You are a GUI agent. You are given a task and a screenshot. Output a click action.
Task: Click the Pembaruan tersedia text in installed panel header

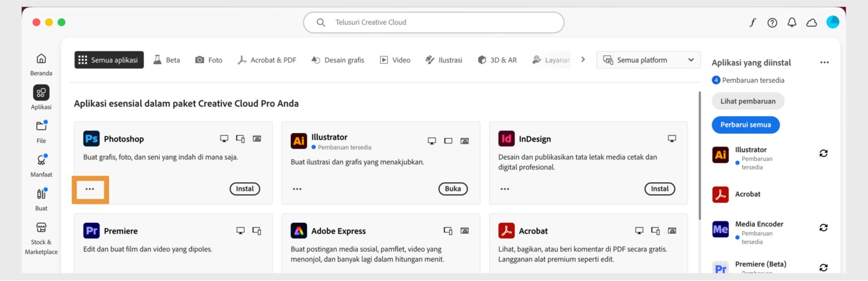coord(753,80)
